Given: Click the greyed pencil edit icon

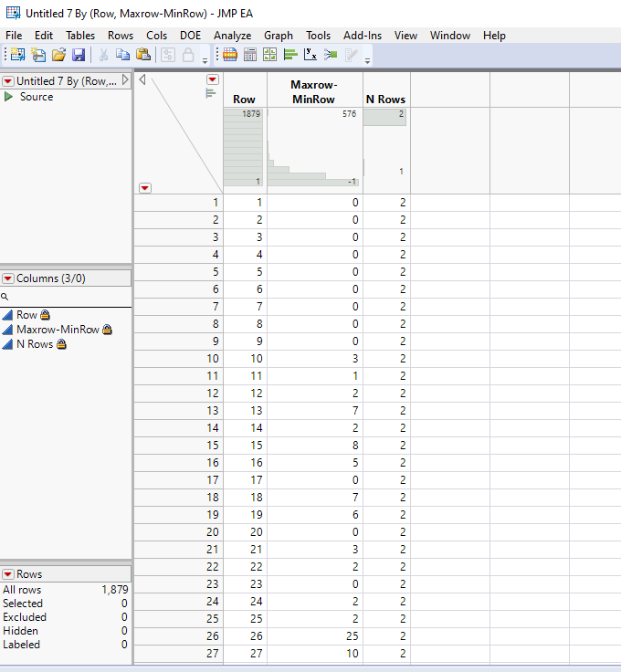Looking at the screenshot, I should [x=351, y=55].
